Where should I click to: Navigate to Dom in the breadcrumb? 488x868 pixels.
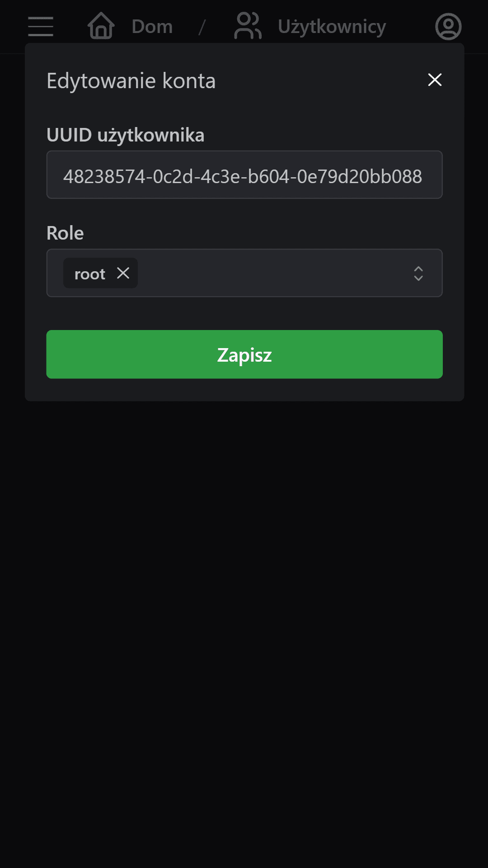click(152, 26)
